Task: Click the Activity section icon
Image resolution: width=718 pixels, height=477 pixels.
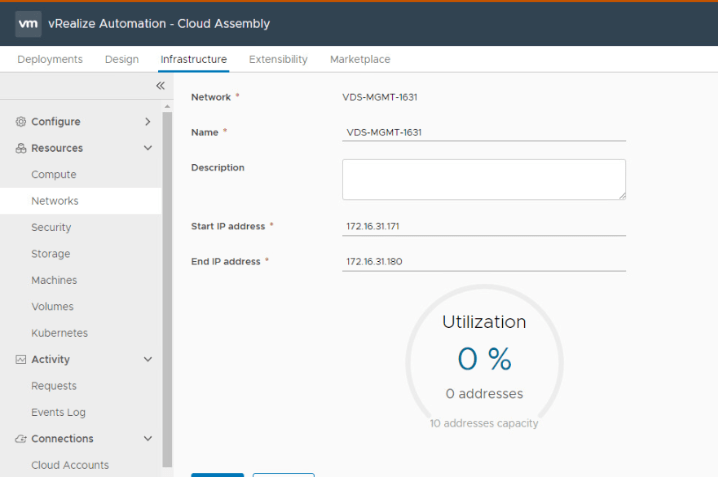Action: pyautogui.click(x=21, y=360)
